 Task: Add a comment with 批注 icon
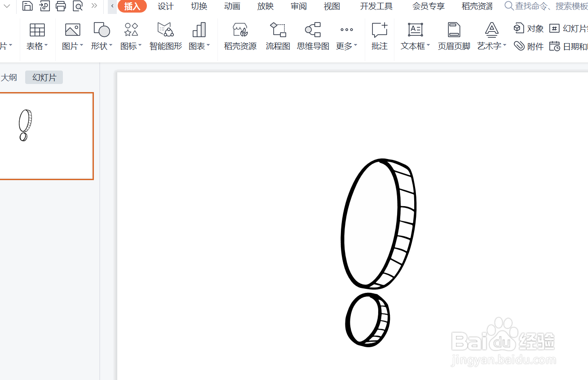tap(380, 30)
